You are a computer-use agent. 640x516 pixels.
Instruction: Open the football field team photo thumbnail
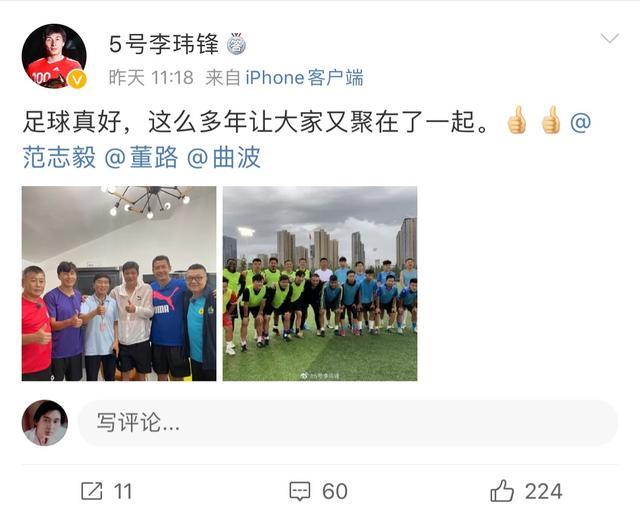320,283
